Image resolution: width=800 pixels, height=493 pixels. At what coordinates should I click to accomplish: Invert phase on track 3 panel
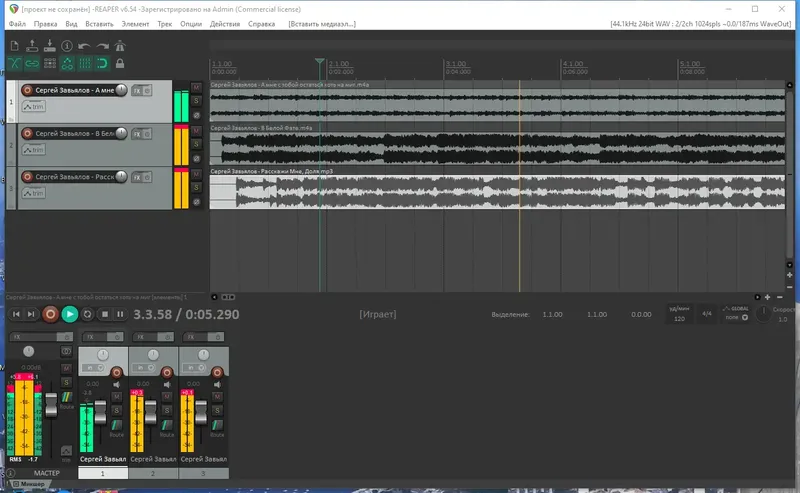(x=196, y=202)
